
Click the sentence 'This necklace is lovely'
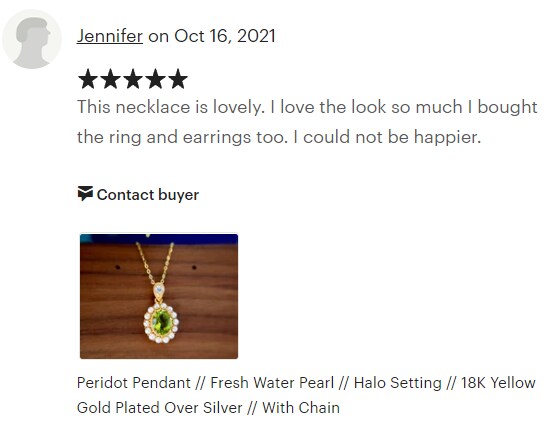(x=170, y=107)
